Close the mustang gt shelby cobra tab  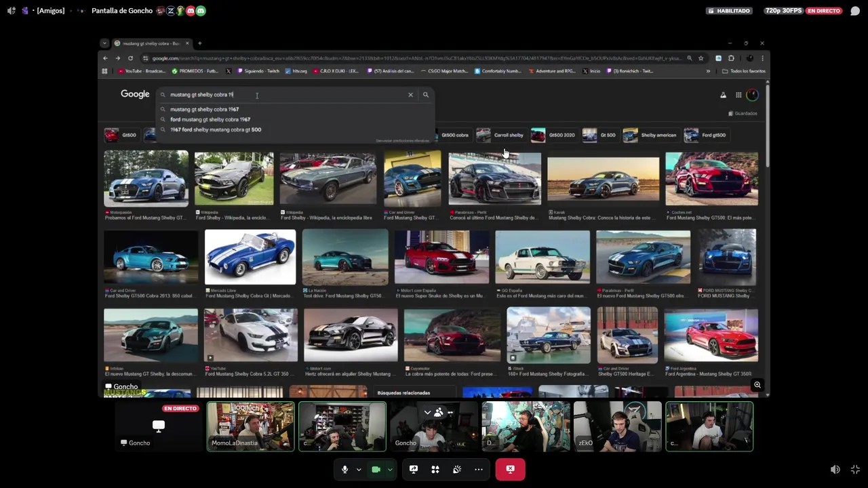coord(188,43)
